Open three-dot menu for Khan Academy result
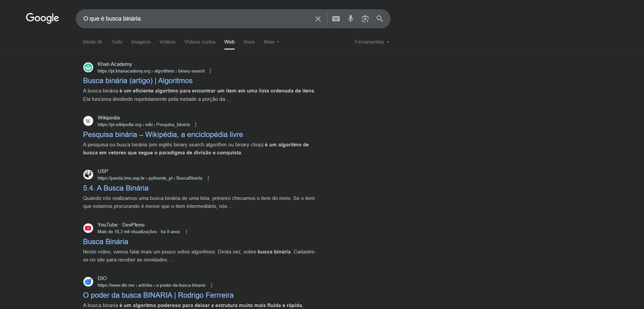The width and height of the screenshot is (644, 309). [210, 71]
